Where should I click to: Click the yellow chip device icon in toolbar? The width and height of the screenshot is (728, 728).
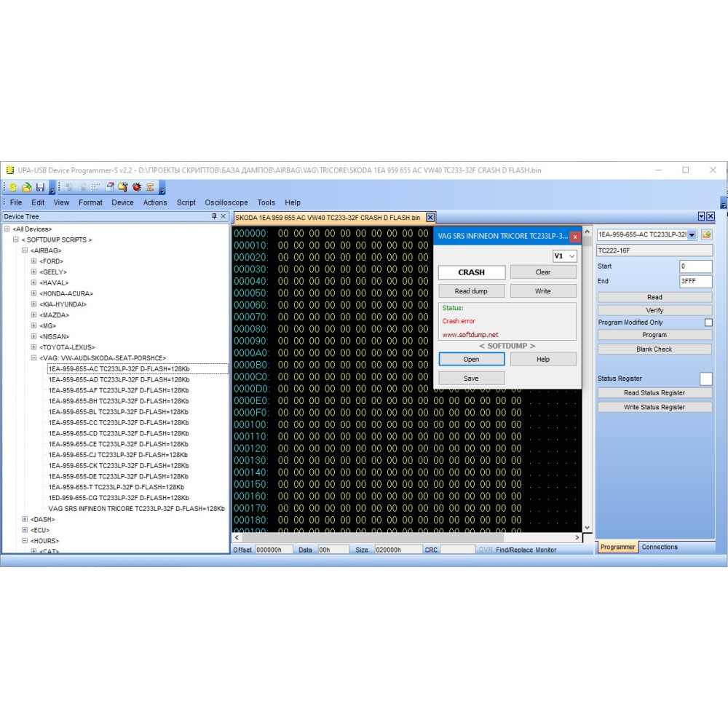pyautogui.click(x=13, y=187)
